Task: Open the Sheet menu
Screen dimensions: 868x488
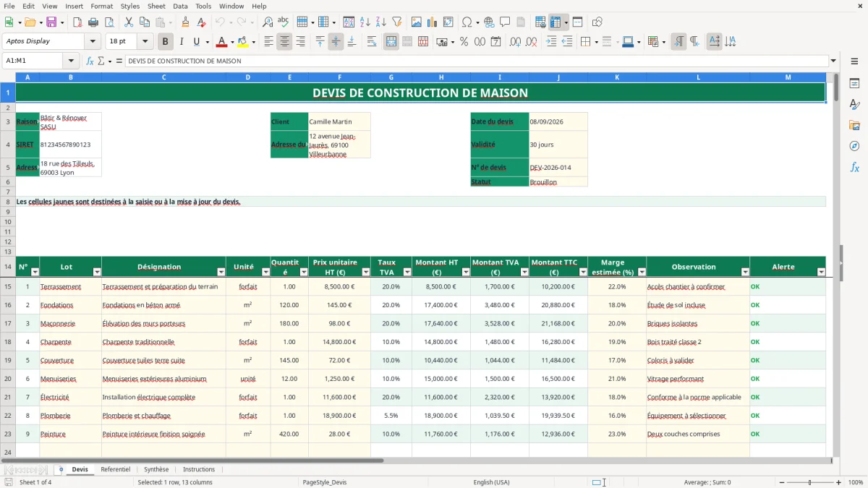Action: [x=156, y=6]
